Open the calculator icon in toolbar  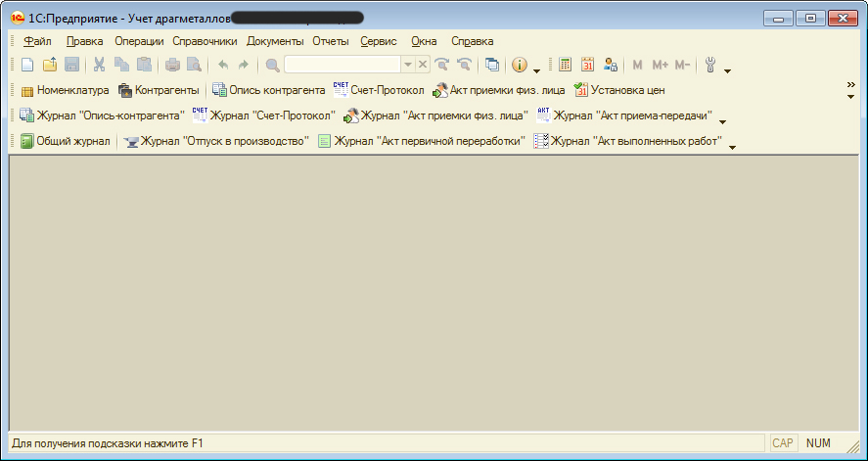click(566, 65)
